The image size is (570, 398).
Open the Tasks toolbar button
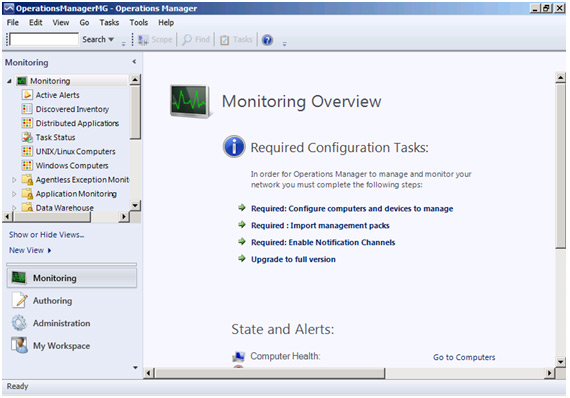[236, 40]
